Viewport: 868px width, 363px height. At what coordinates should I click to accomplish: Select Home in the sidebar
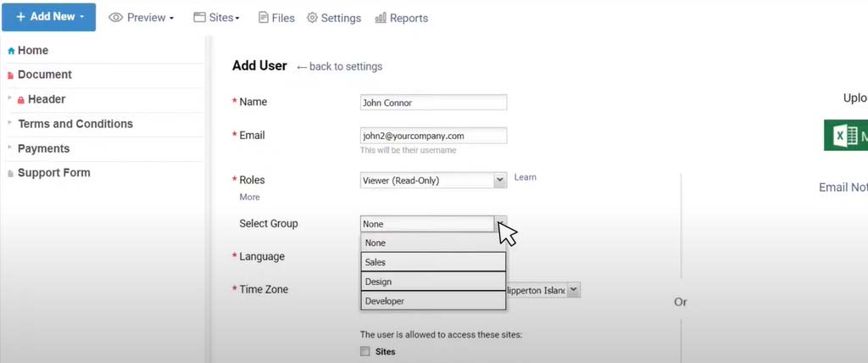[33, 50]
